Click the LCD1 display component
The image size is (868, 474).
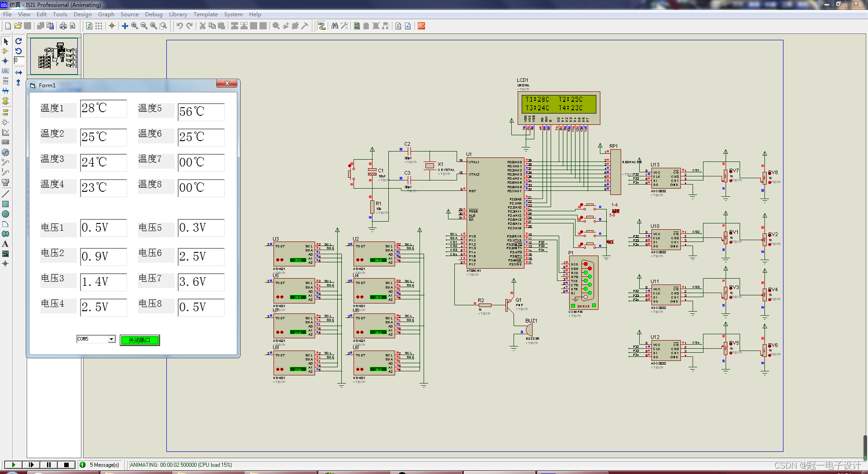click(559, 108)
